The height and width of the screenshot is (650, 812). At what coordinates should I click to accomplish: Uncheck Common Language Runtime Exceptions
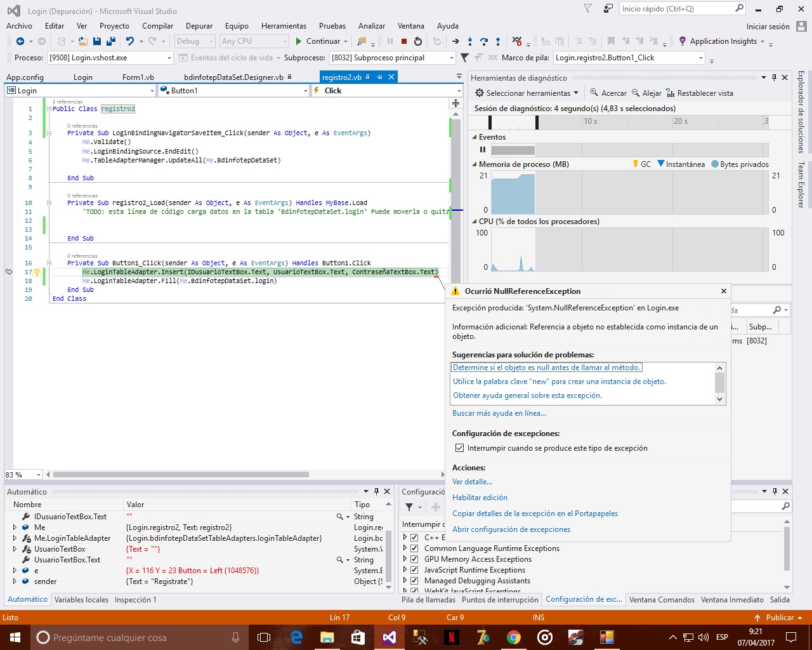414,548
